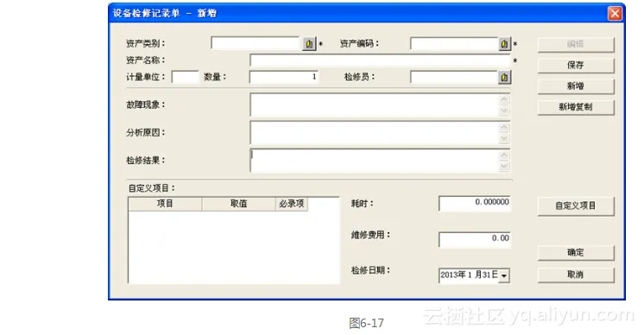This screenshot has width=644, height=335.
Task: Open lookup icon beside 检修员 field
Action: pyautogui.click(x=504, y=77)
